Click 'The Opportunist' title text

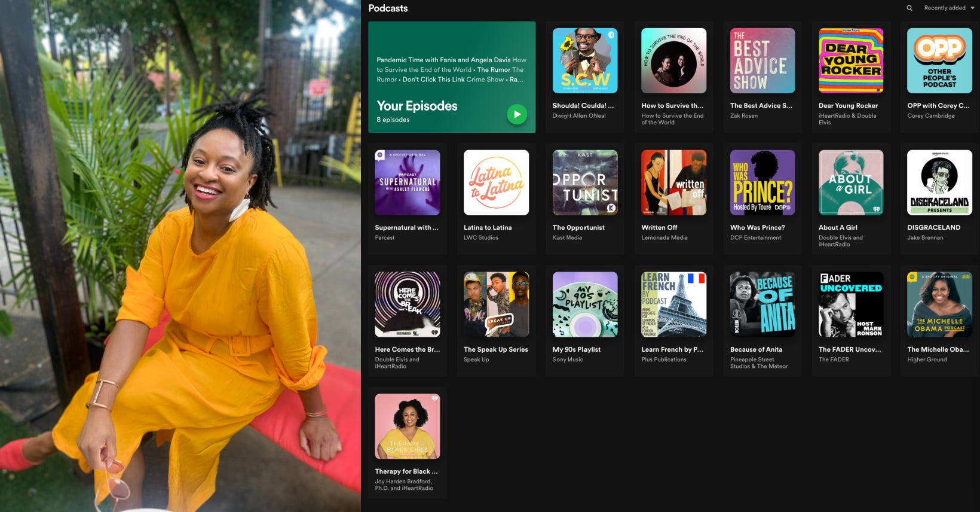578,228
